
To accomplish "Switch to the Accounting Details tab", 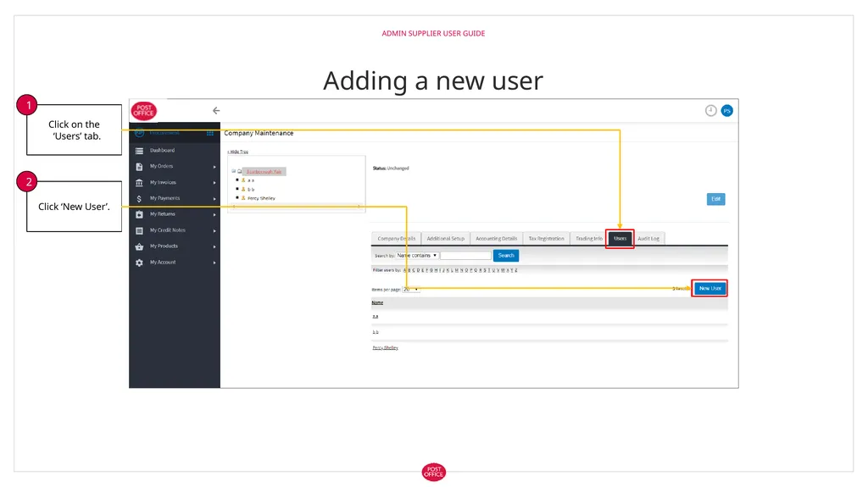I will [x=497, y=239].
